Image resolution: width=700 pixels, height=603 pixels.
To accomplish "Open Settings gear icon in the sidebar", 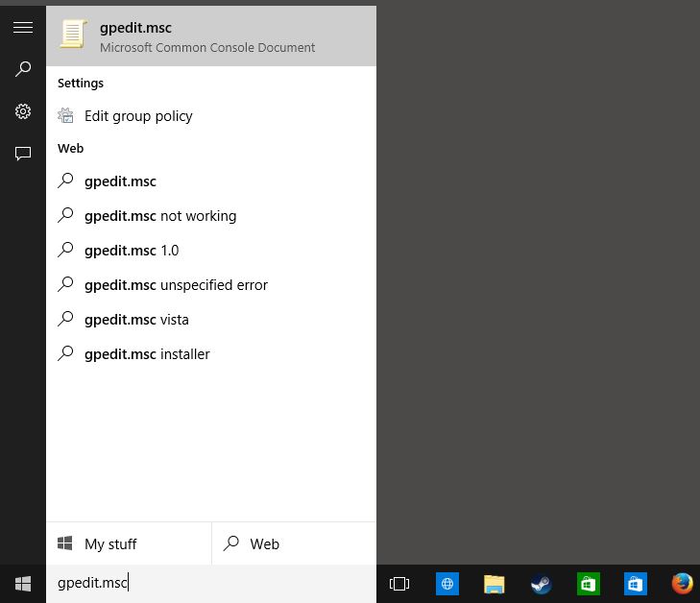I will coord(23,111).
